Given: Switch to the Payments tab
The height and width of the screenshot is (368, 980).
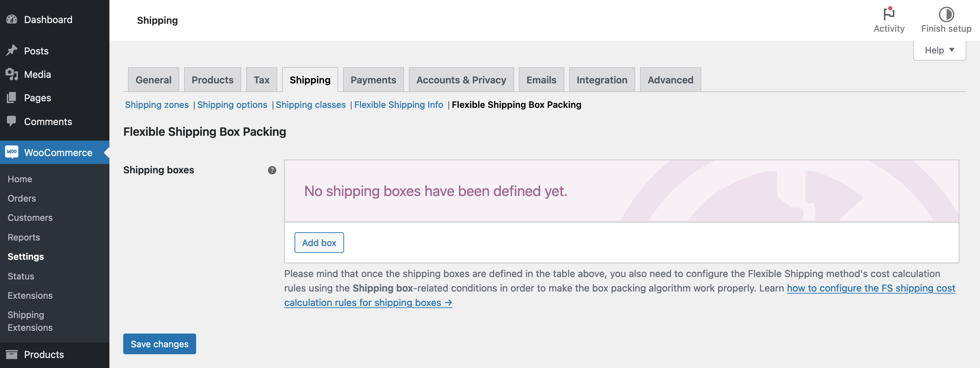Looking at the screenshot, I should 373,80.
